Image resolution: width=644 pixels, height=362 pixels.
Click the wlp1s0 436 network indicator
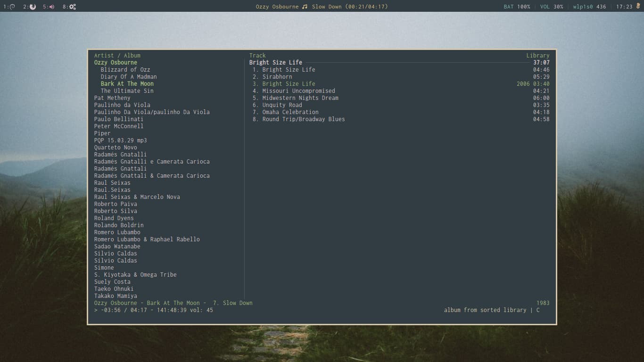click(x=589, y=7)
